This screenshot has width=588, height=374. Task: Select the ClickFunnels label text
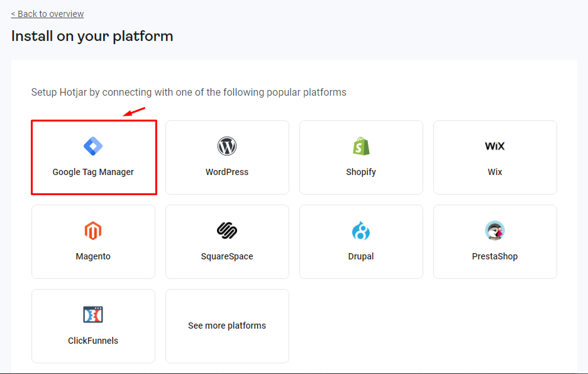click(x=93, y=341)
